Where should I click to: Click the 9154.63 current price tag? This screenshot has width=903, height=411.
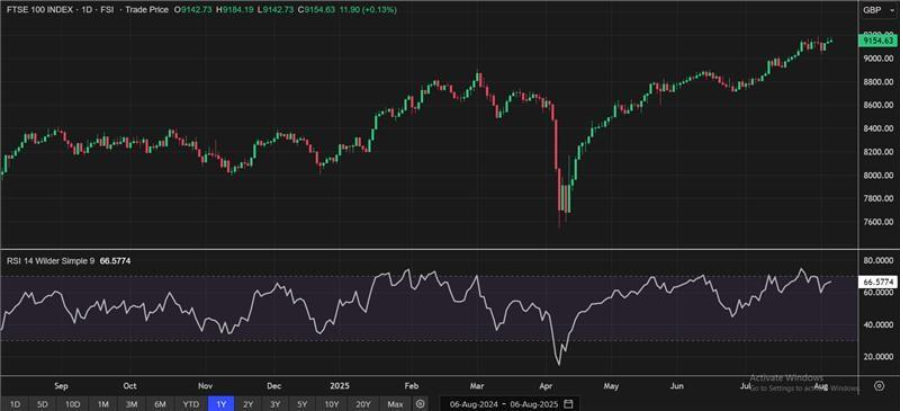pos(878,40)
